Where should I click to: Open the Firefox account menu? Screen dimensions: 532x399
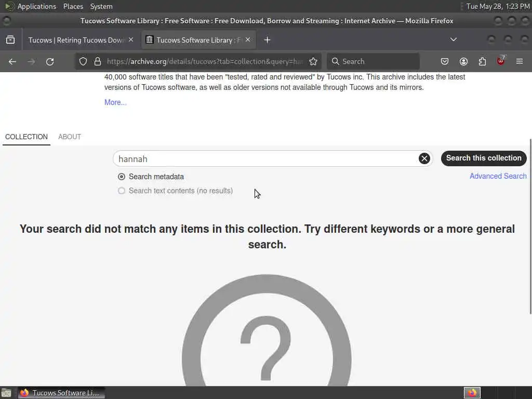click(x=463, y=61)
